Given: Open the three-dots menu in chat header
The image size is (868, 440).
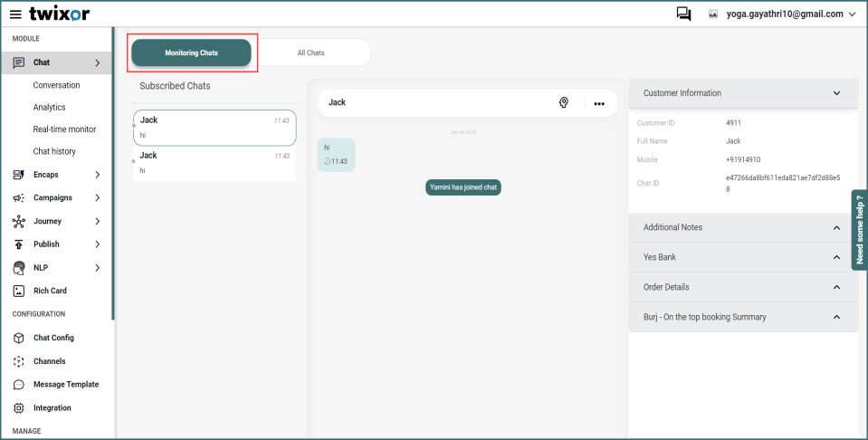Looking at the screenshot, I should (x=598, y=103).
